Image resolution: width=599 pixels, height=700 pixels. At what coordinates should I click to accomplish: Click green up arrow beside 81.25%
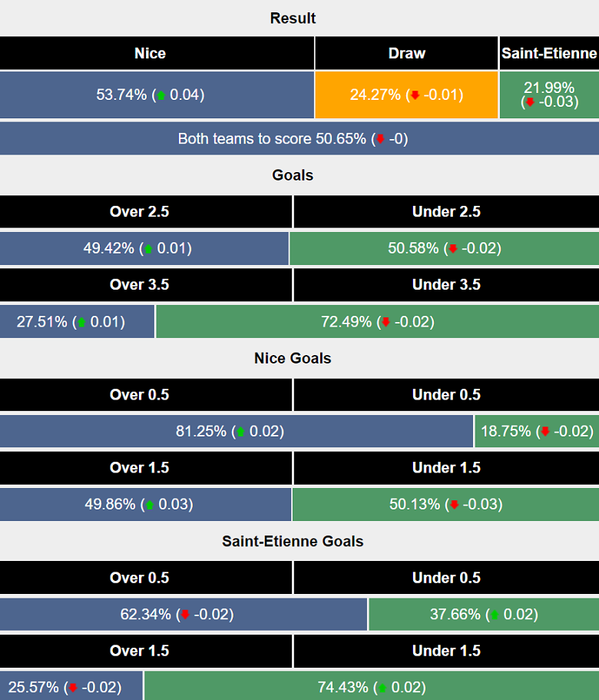tap(240, 432)
